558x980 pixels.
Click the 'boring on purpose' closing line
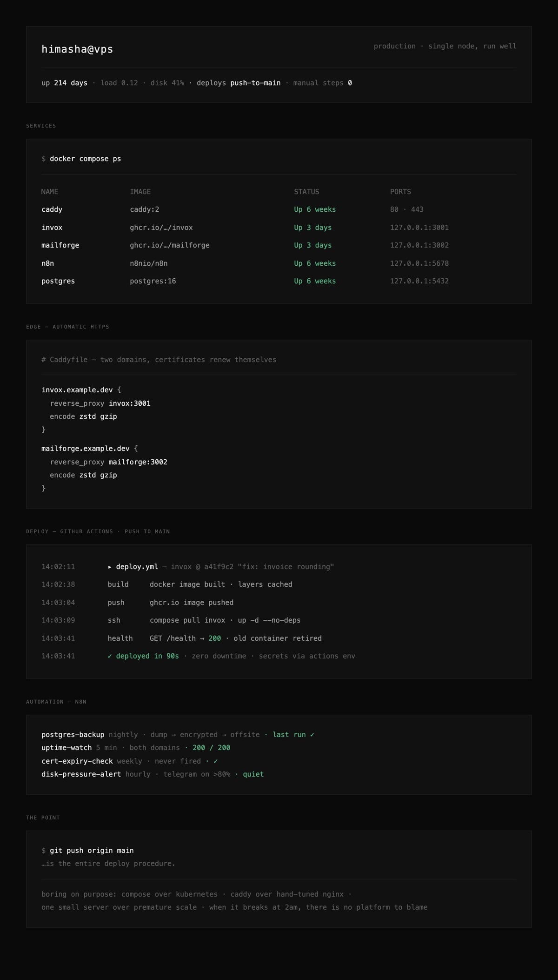point(197,894)
